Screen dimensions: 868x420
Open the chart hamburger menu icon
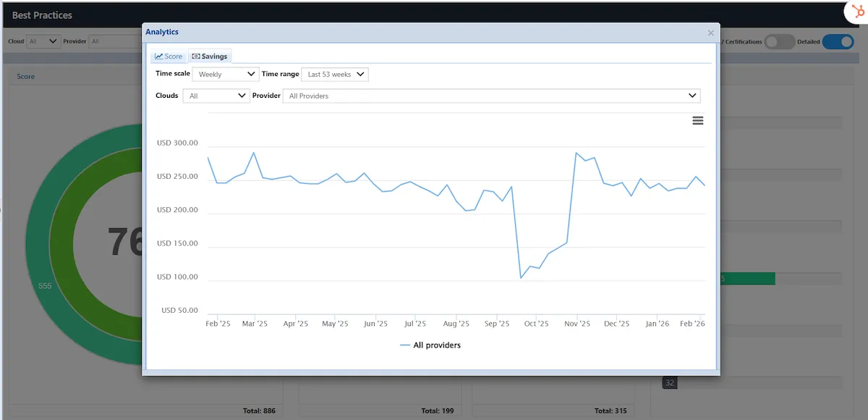click(697, 120)
